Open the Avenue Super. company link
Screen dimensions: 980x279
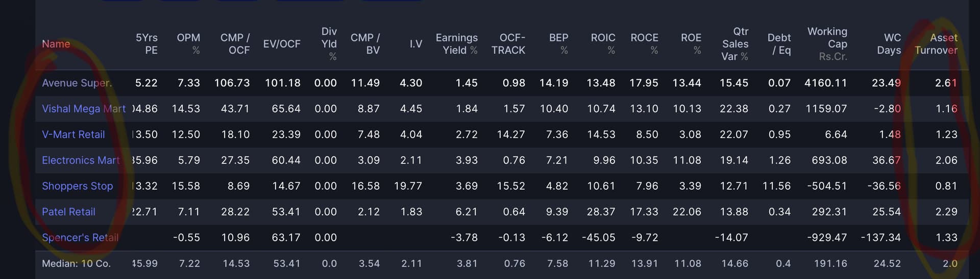77,83
